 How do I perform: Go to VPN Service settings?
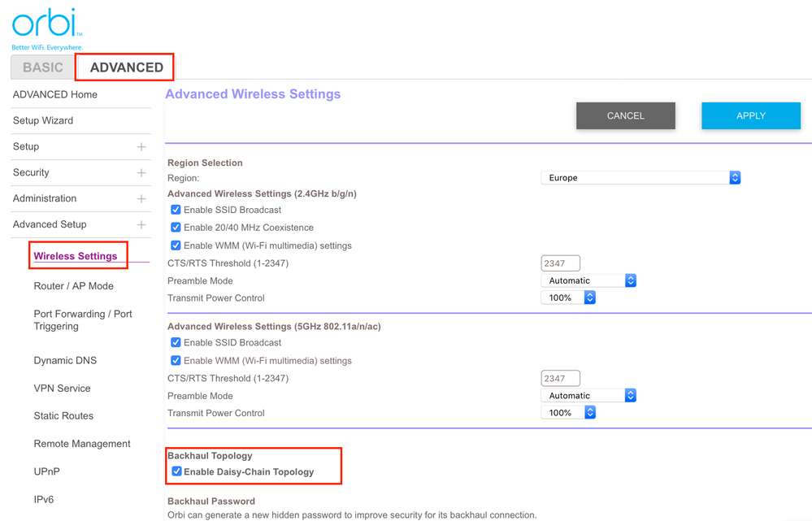[x=63, y=389]
